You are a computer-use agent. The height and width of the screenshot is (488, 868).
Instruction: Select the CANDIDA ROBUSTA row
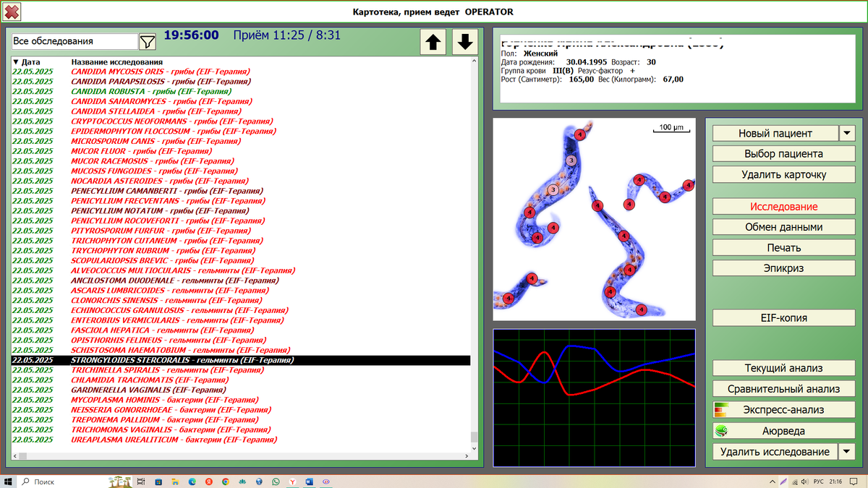[240, 92]
